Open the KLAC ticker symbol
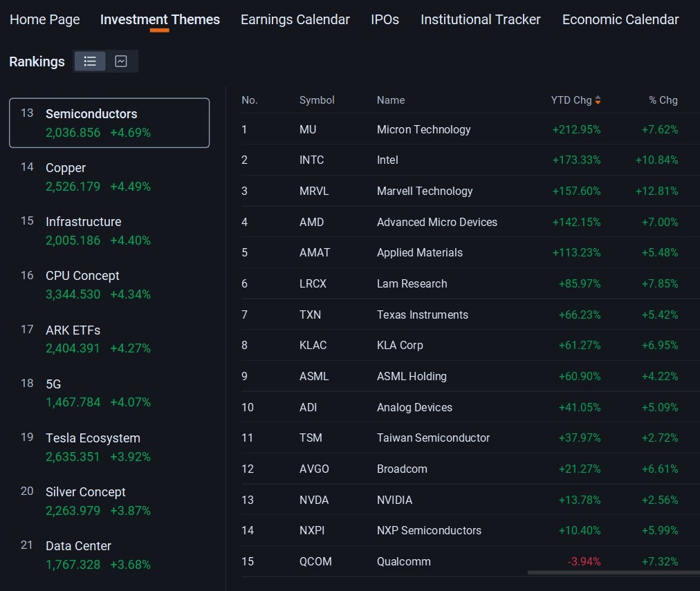This screenshot has width=700, height=591. pos(313,345)
